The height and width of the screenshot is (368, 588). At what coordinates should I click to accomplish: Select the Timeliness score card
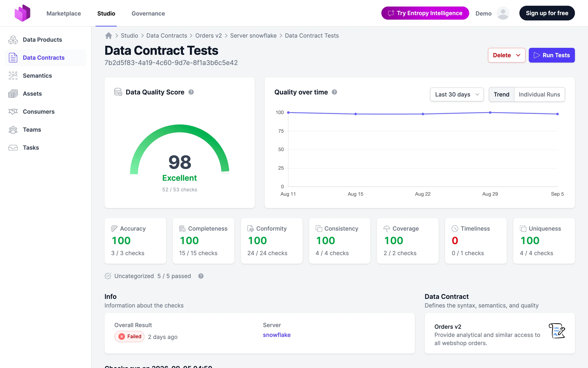[x=476, y=241]
